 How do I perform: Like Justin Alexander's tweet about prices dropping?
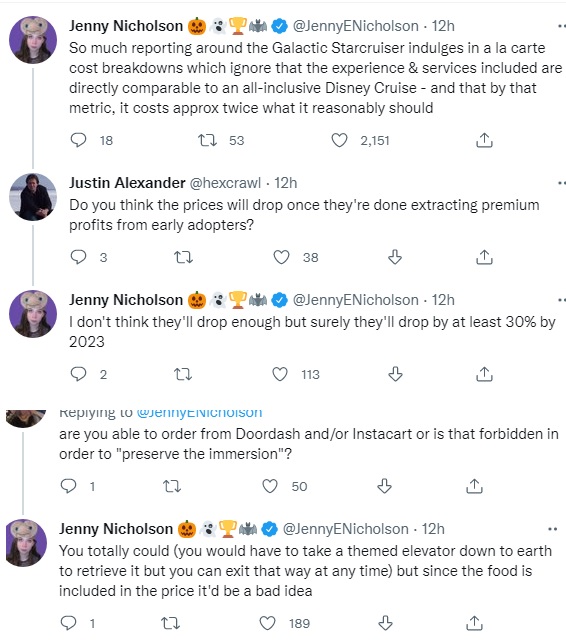click(281, 258)
